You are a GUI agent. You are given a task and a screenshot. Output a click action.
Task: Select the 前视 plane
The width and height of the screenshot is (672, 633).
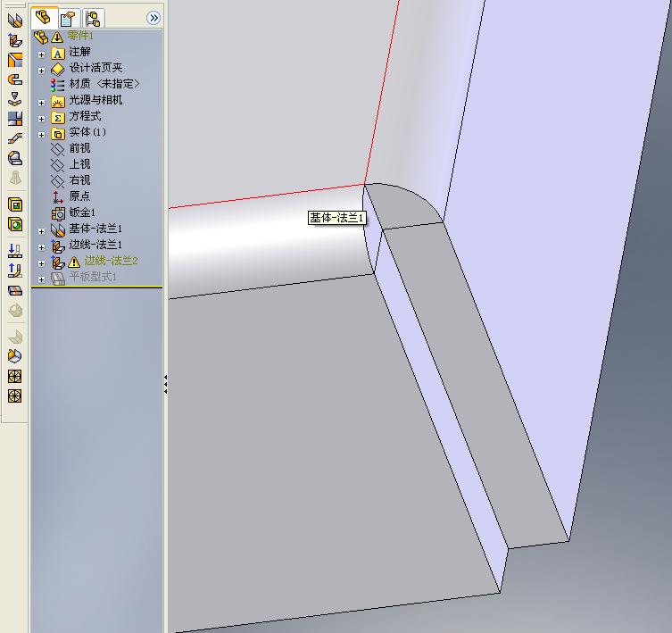(x=79, y=148)
